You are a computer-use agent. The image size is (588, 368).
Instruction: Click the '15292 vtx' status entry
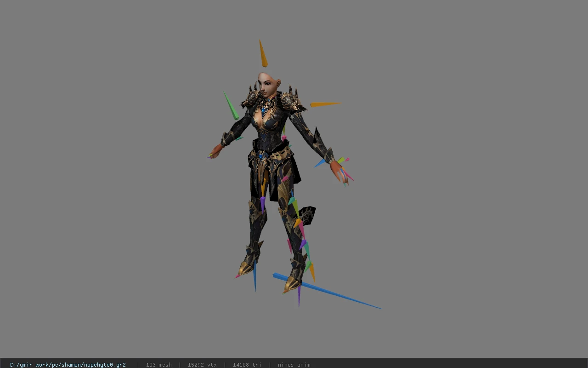pos(202,365)
